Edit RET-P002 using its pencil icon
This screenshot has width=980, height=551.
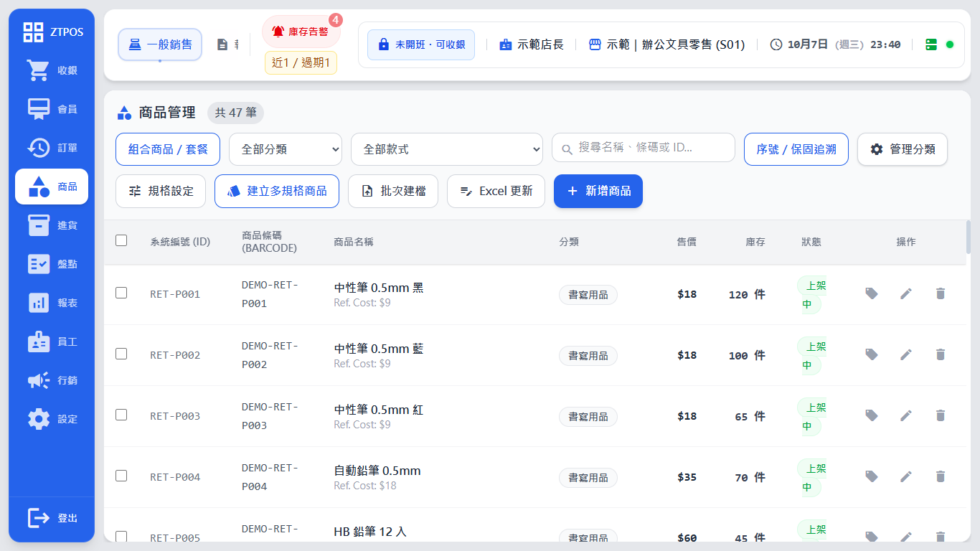[x=906, y=354]
